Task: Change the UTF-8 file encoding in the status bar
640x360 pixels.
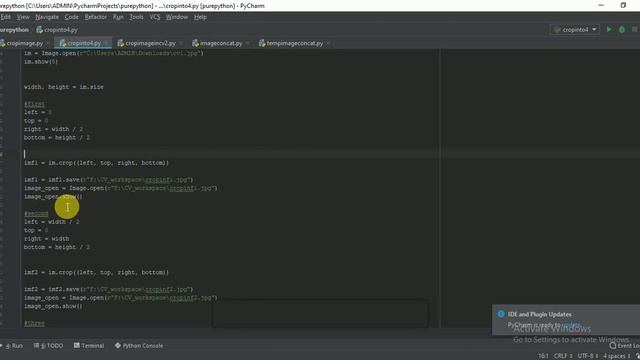Action: pyautogui.click(x=587, y=356)
